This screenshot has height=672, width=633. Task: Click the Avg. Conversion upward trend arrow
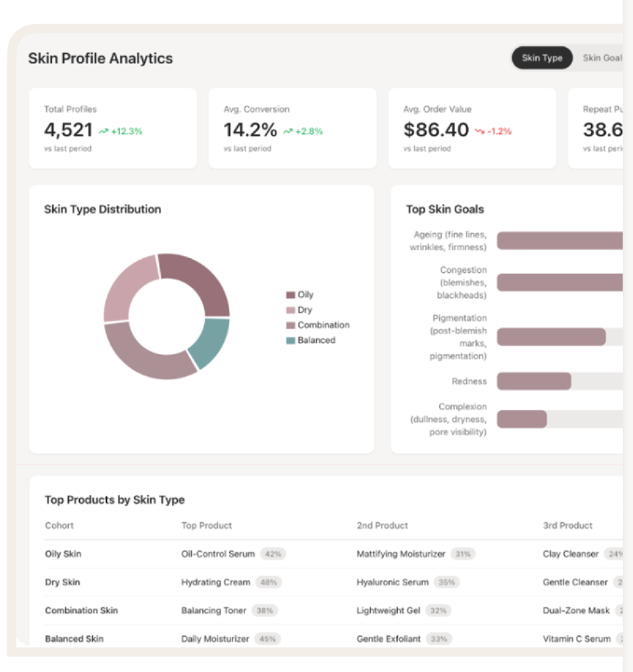[288, 132]
